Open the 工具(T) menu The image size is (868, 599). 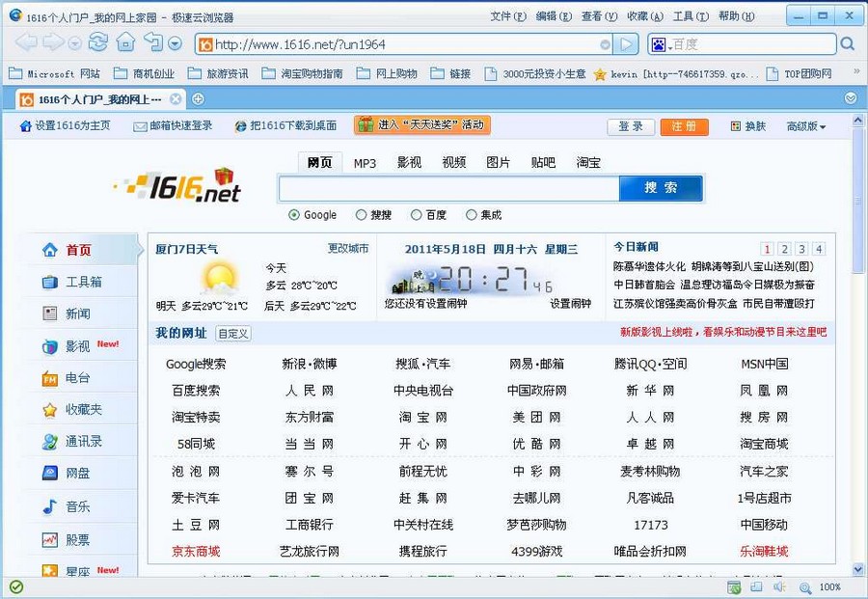[691, 16]
